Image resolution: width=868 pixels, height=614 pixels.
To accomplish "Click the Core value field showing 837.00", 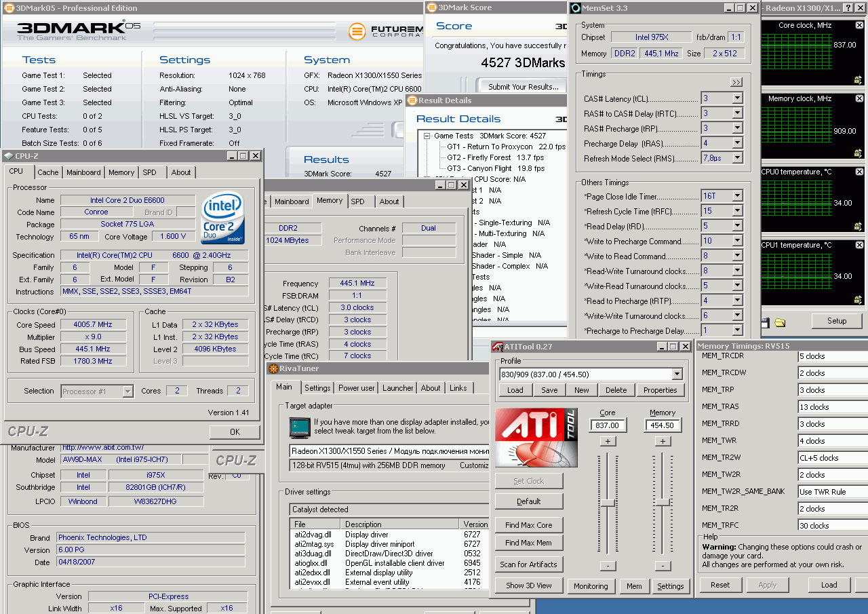I will [x=608, y=425].
